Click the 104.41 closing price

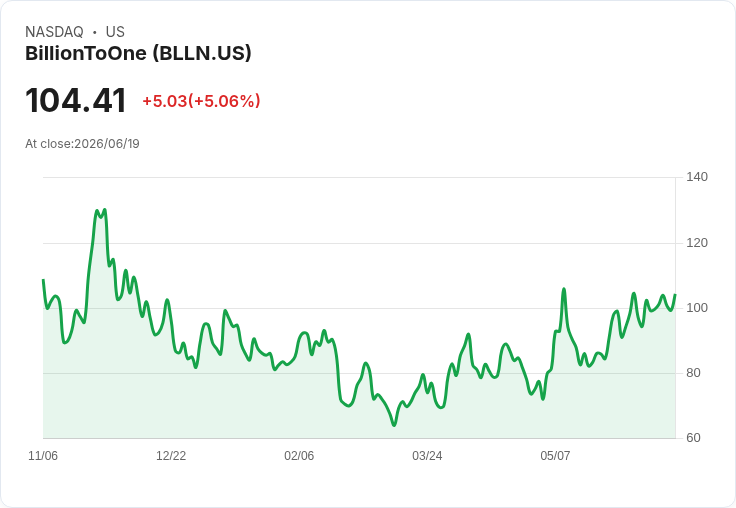(76, 101)
